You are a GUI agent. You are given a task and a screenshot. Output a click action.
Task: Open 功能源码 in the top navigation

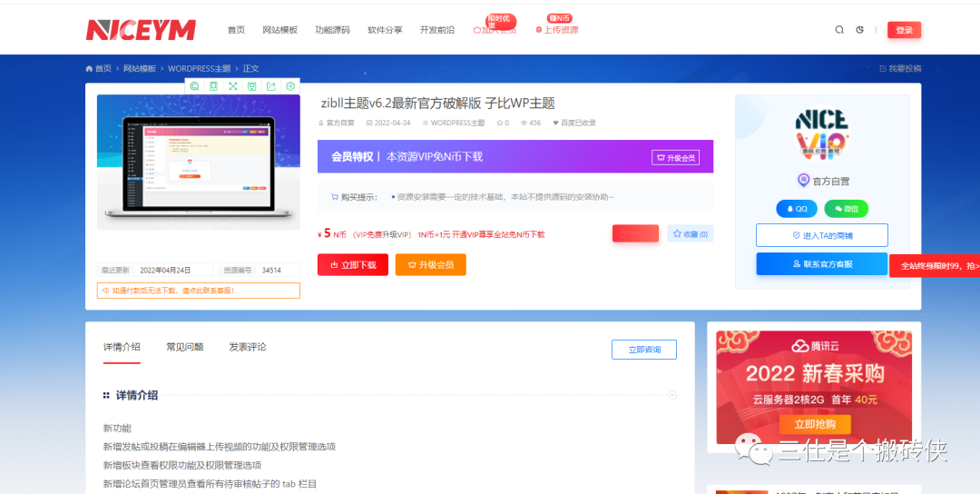coord(332,30)
